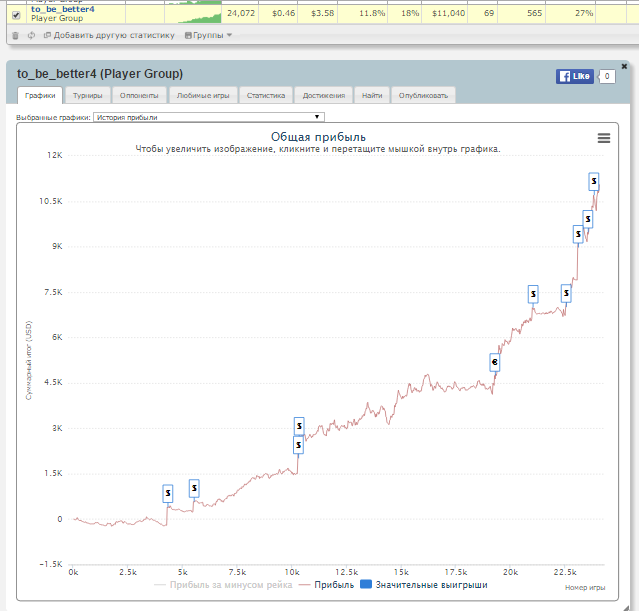Click the refresh icon beside trash
Viewport: 639px width, 611px height.
coord(31,35)
